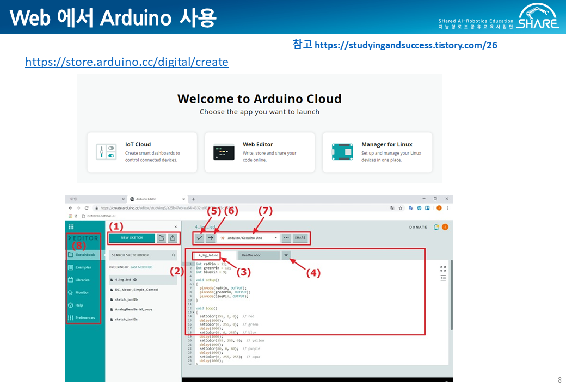Open the Libraries section in sidebar
566x392 pixels.
tap(82, 280)
